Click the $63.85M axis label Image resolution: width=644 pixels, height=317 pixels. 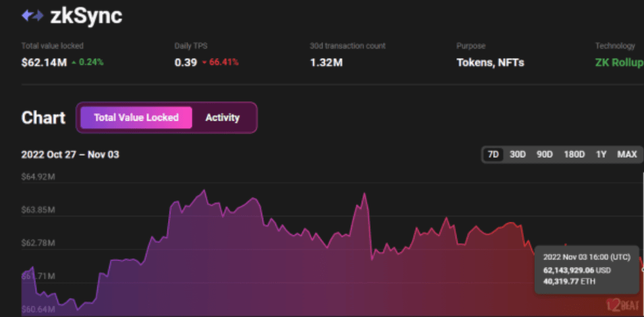(38, 210)
